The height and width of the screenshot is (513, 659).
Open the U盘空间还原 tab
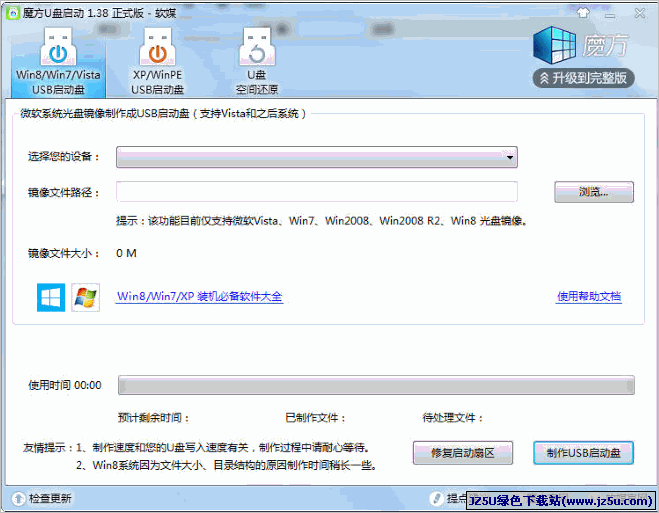coord(257,62)
